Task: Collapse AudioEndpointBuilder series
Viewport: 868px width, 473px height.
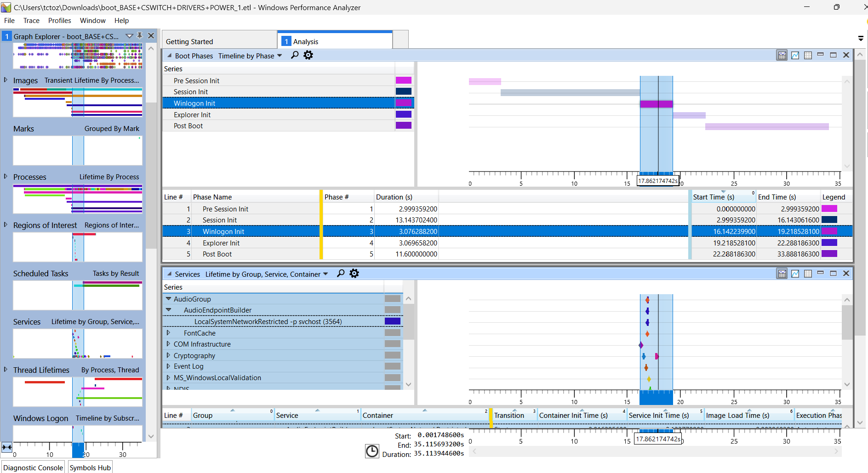Action: [x=168, y=310]
